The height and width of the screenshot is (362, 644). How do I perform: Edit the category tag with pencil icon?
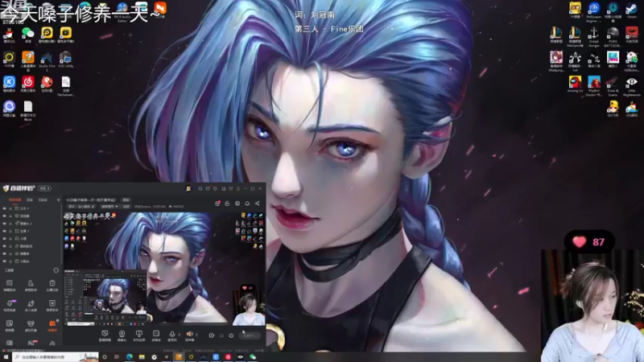tap(81, 207)
